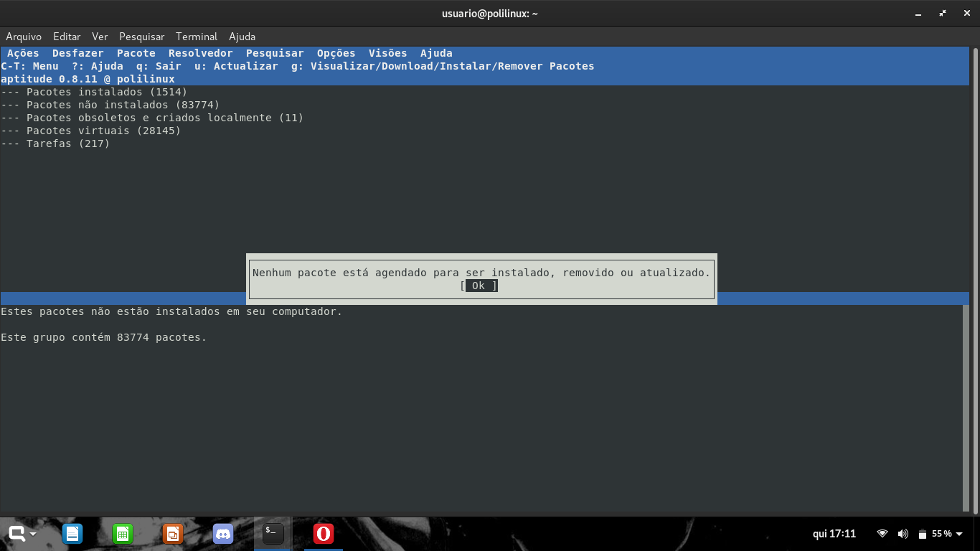Launch LibreOffice Calc from the taskbar
The image size is (980, 551).
(123, 534)
